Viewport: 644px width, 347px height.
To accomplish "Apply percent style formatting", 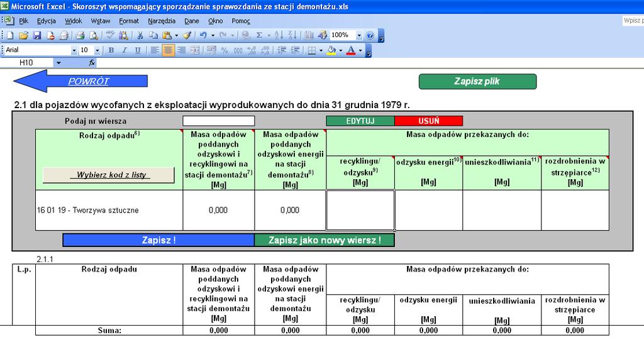I will [x=225, y=50].
